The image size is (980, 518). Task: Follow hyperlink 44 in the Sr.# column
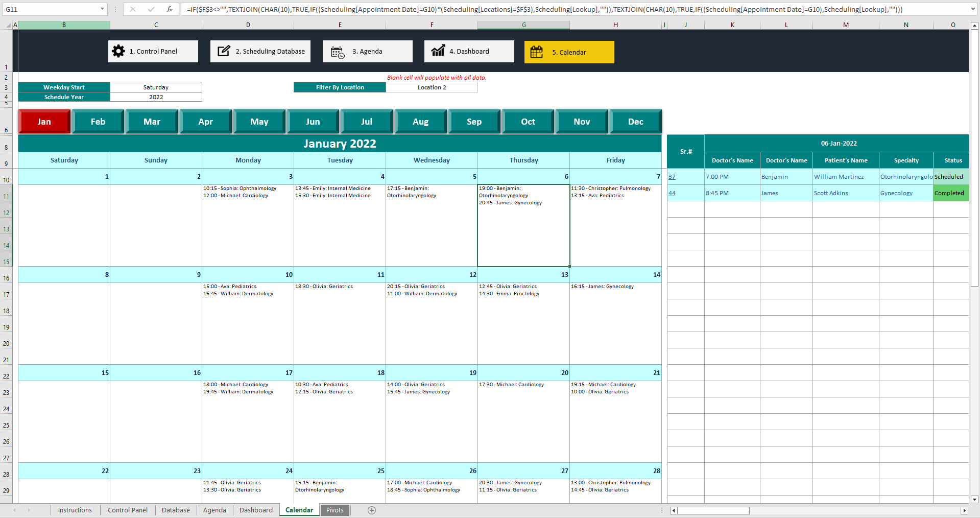point(672,193)
